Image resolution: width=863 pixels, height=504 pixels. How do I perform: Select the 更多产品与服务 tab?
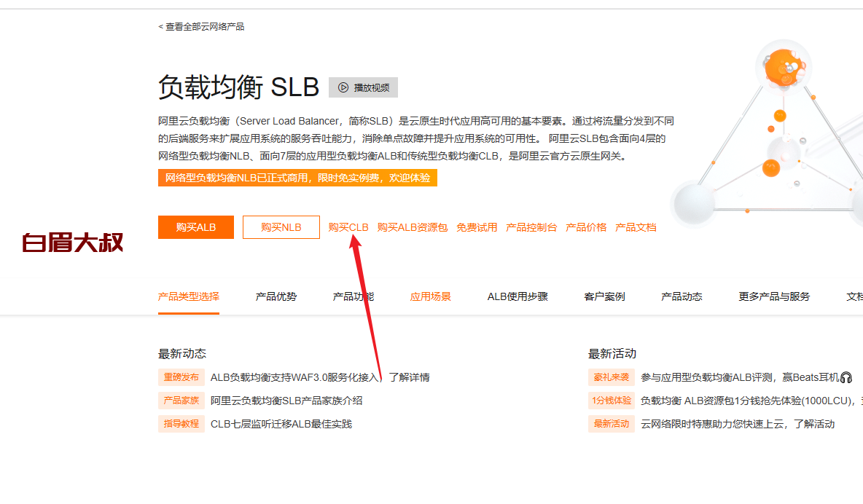[774, 296]
